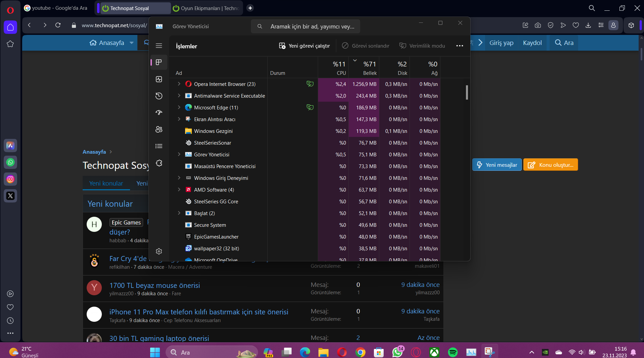
Task: Click the Ara search button on Technopat
Action: tap(564, 43)
